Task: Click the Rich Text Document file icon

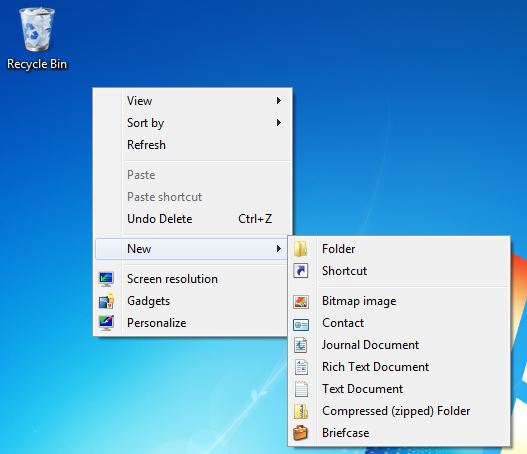Action: click(301, 367)
